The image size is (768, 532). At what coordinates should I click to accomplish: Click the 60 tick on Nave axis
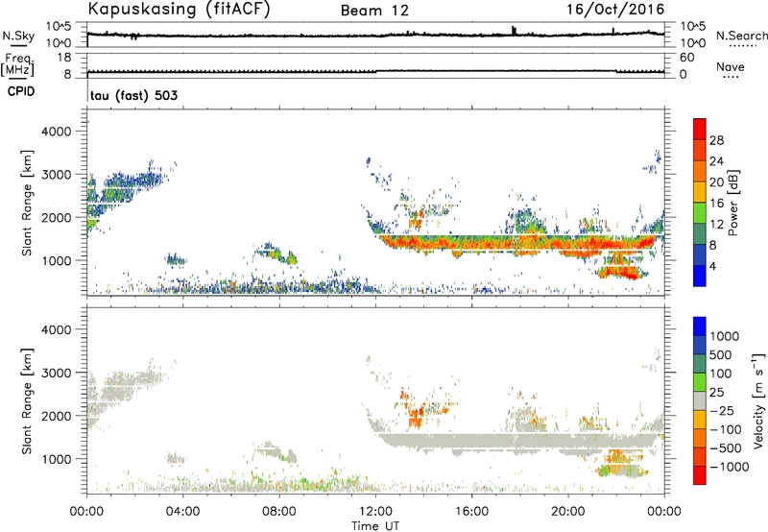click(686, 58)
